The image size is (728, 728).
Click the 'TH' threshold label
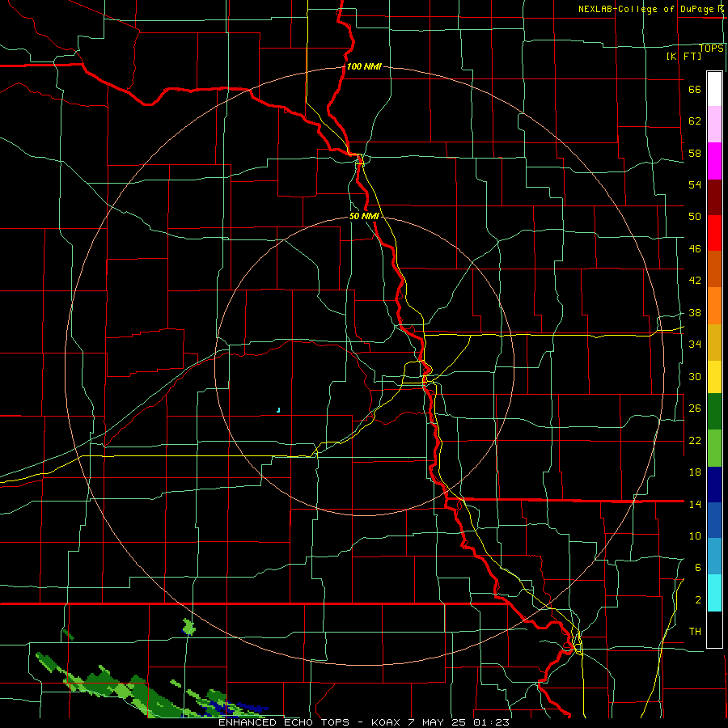click(x=695, y=632)
